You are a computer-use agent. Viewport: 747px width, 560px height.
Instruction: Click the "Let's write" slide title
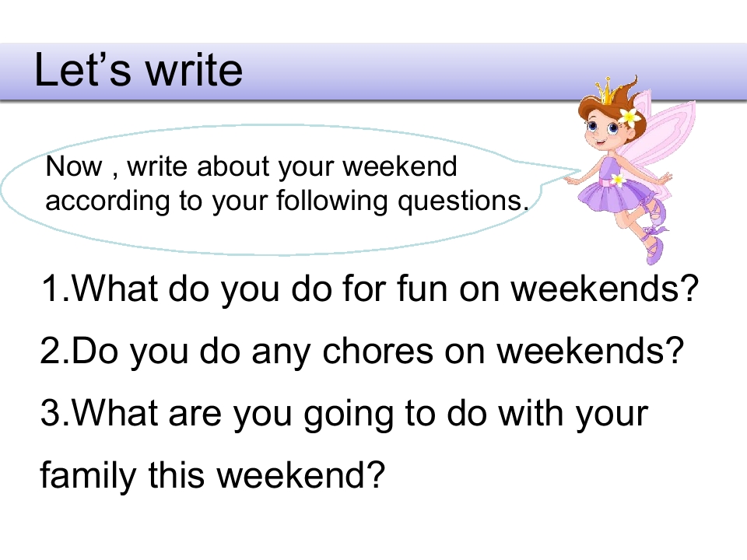point(139,70)
